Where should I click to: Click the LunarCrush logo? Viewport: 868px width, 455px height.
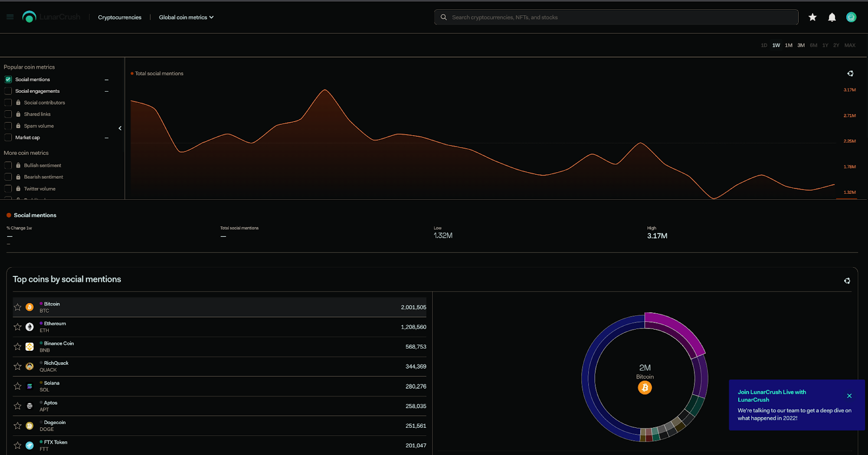(50, 17)
